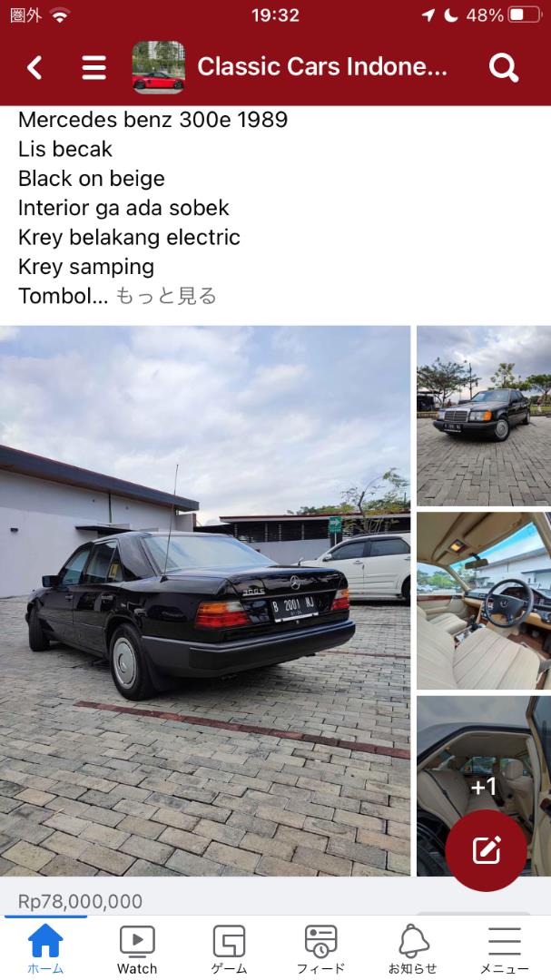Tap the red compose post button
This screenshot has height=980, width=551.
point(486,850)
